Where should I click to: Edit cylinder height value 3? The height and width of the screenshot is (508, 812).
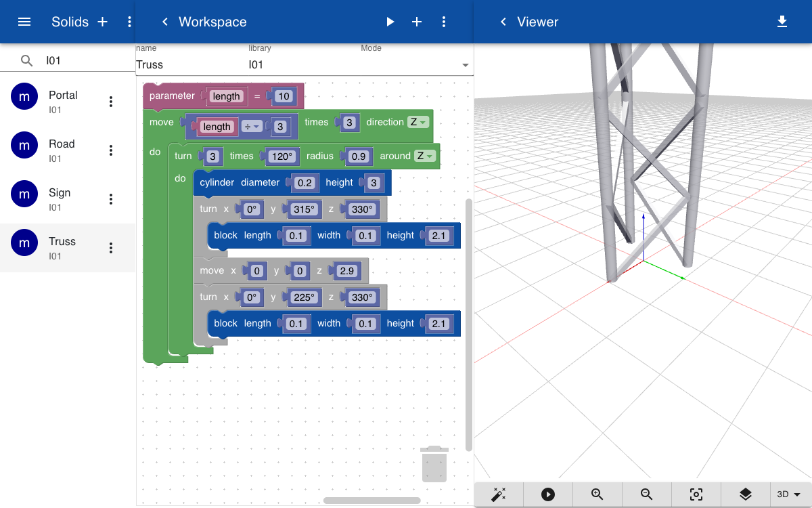click(x=373, y=182)
